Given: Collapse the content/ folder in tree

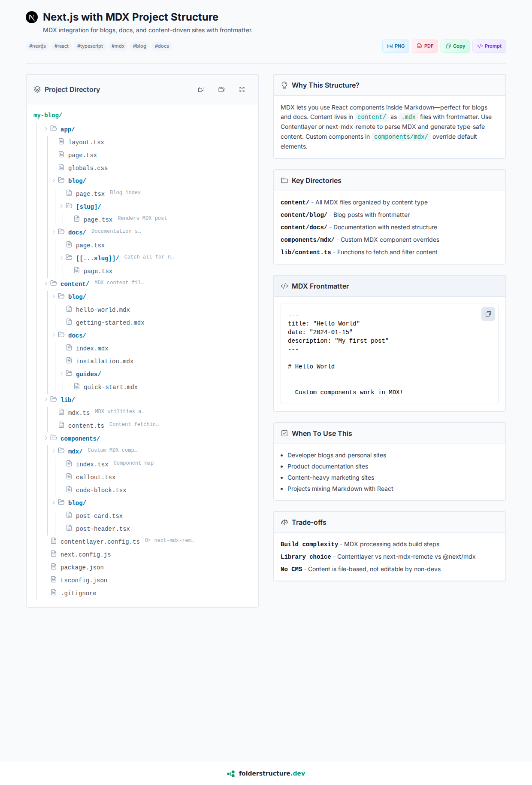Looking at the screenshot, I should coord(46,283).
